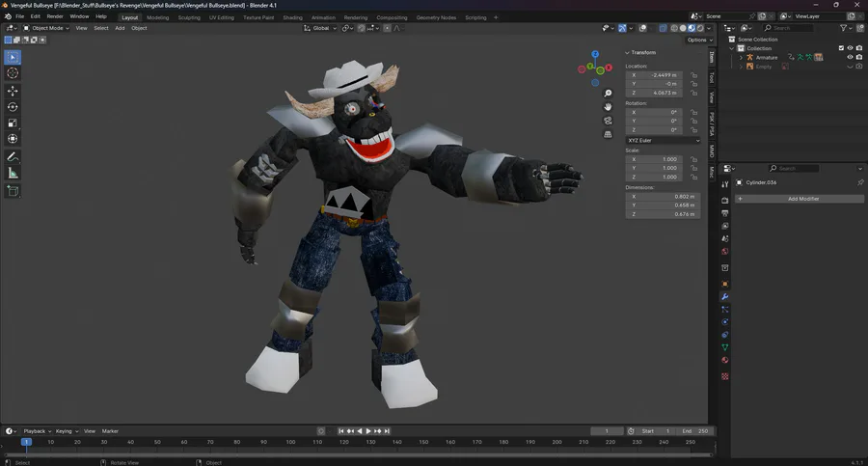Viewport: 868px width, 466px height.
Task: Open the Object Mode dropdown
Action: pyautogui.click(x=48, y=28)
